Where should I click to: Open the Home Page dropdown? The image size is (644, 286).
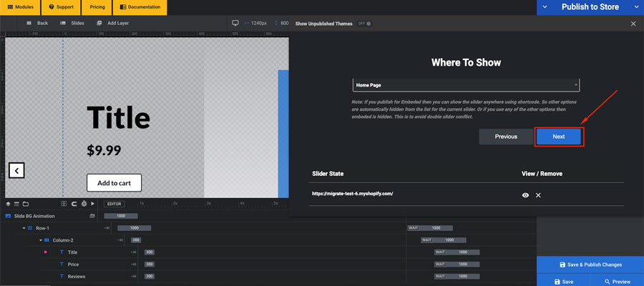466,85
